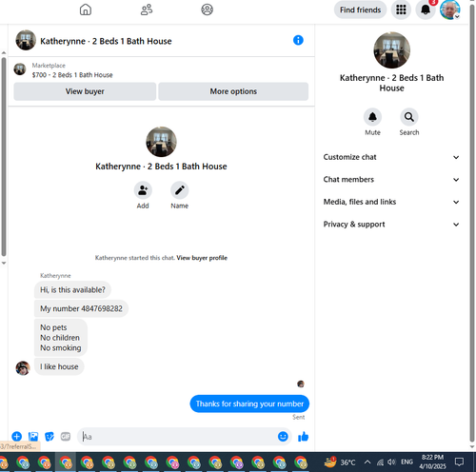
Task: Open the menu grid icon
Action: pos(401,10)
